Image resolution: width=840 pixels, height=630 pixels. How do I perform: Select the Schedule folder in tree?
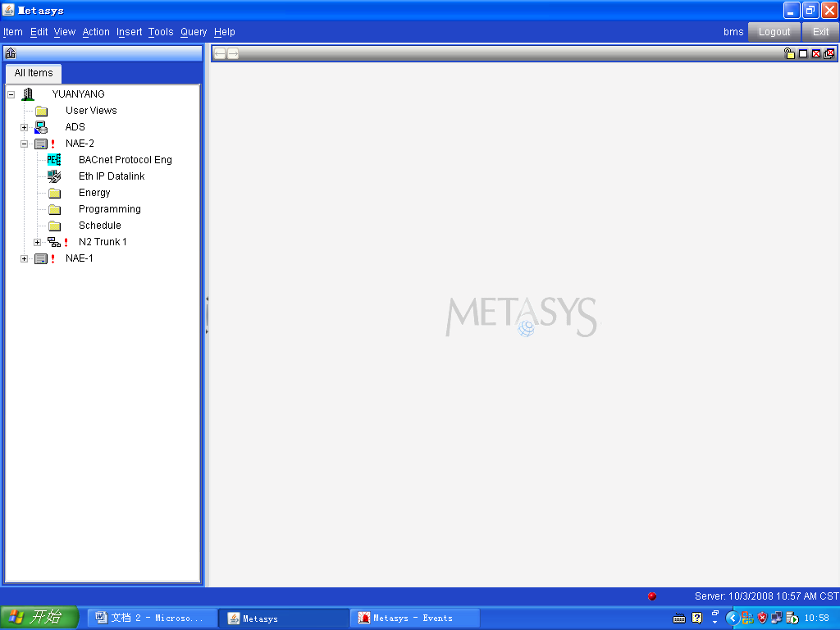pyautogui.click(x=99, y=226)
